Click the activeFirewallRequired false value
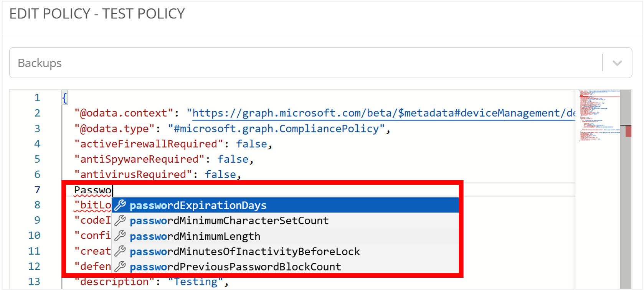This screenshot has height=290, width=644. [x=251, y=144]
